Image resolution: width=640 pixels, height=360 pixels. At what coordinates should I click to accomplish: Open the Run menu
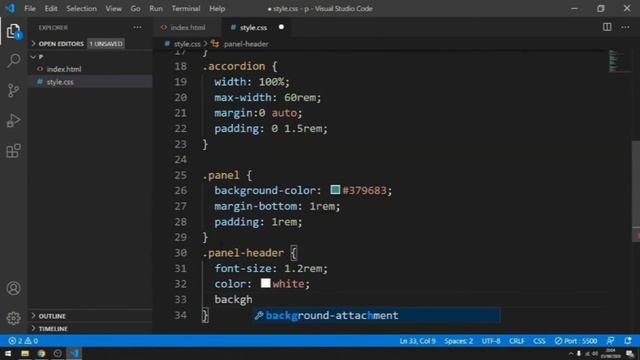tap(156, 8)
